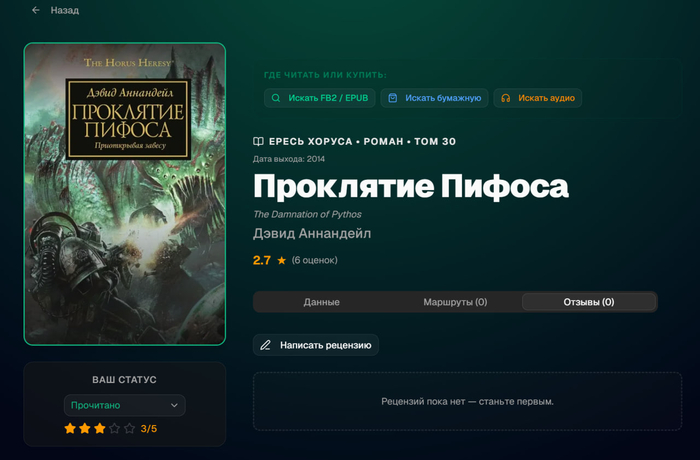Click the back arrow icon
This screenshot has height=460, width=700.
(x=36, y=10)
